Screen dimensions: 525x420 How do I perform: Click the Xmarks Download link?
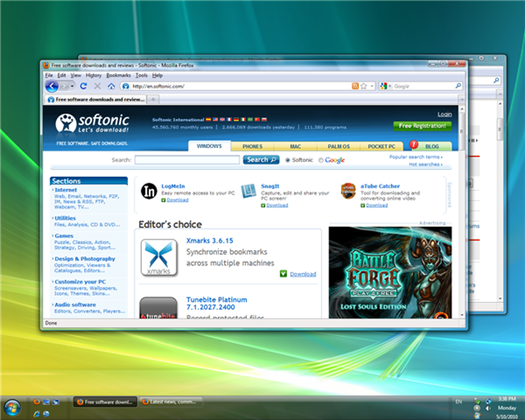point(303,274)
